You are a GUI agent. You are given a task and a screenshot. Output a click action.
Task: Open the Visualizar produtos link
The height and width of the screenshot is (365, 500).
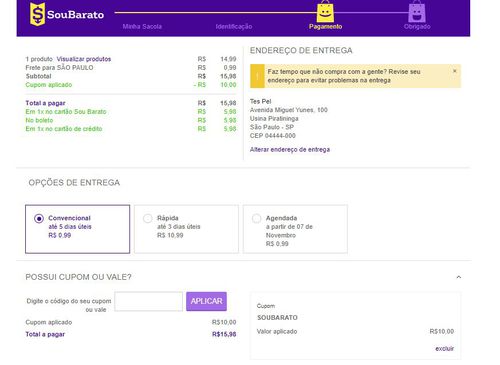[x=84, y=59]
